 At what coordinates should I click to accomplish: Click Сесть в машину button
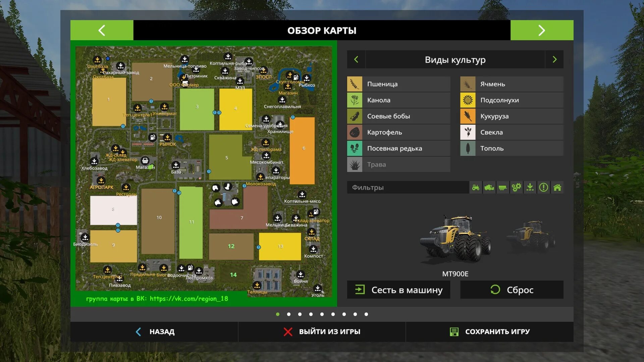(398, 290)
